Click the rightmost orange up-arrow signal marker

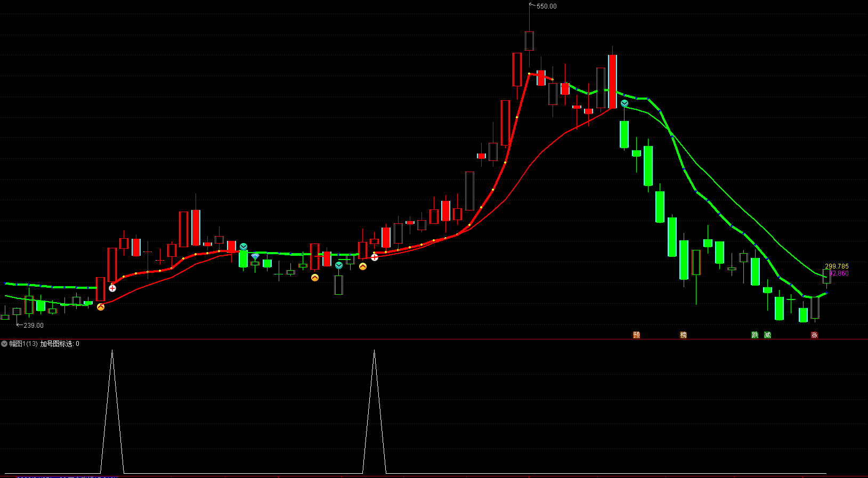click(x=363, y=266)
